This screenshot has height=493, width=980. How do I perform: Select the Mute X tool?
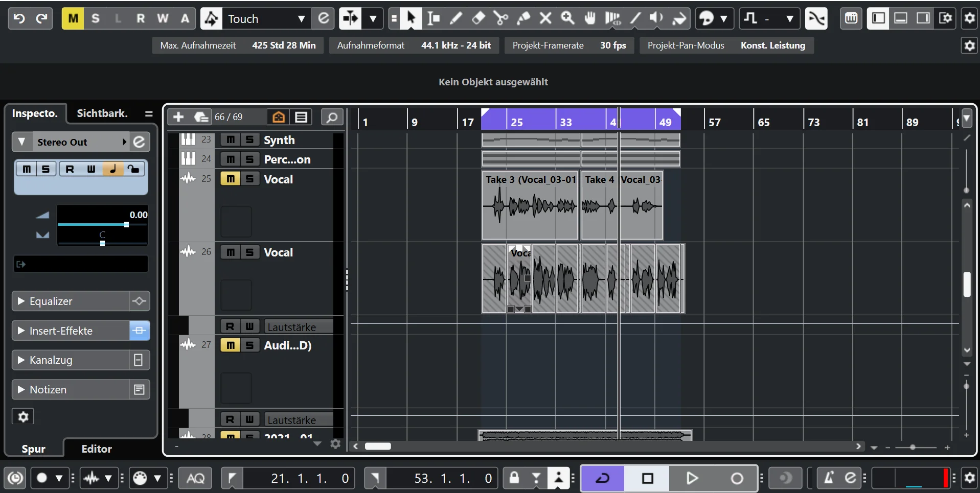point(545,19)
